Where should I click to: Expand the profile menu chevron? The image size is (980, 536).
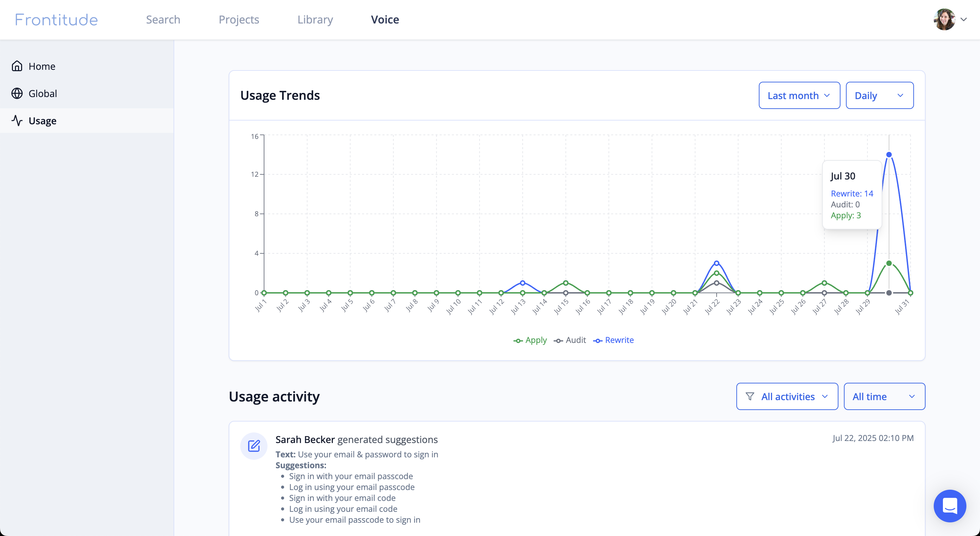point(964,19)
